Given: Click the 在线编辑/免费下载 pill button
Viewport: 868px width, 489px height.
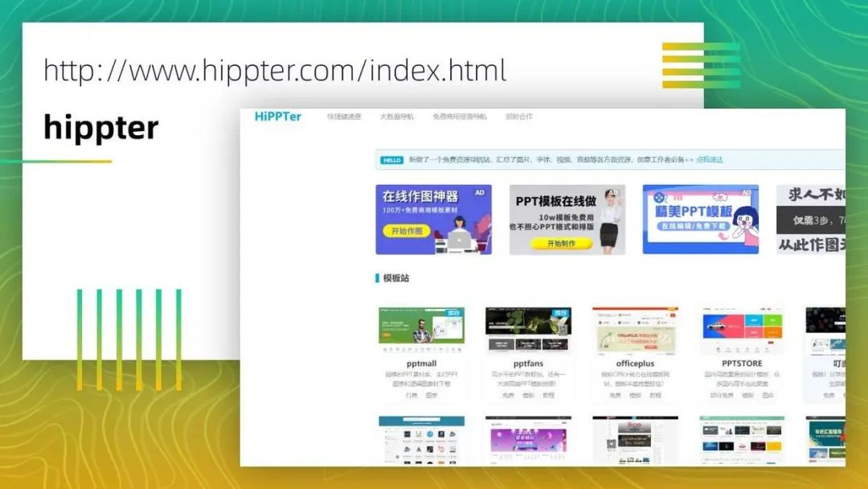Looking at the screenshot, I should pos(693,226).
